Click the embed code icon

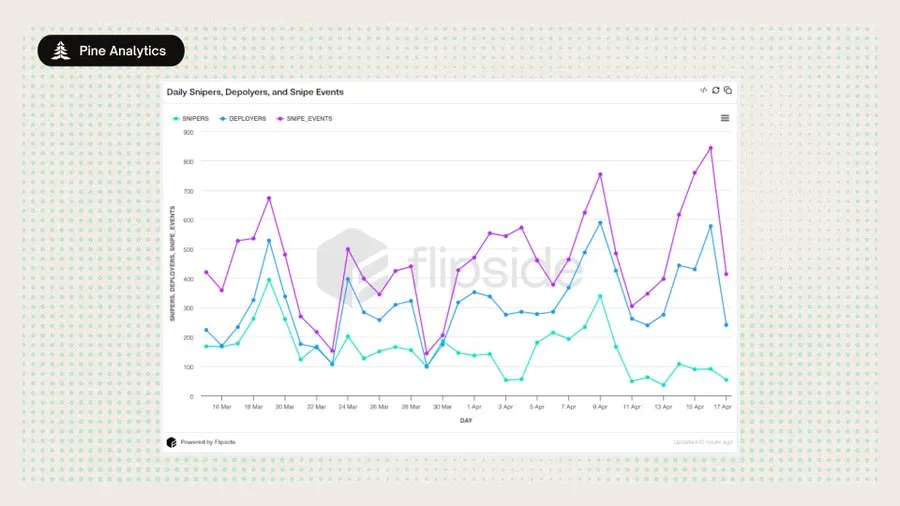point(703,90)
